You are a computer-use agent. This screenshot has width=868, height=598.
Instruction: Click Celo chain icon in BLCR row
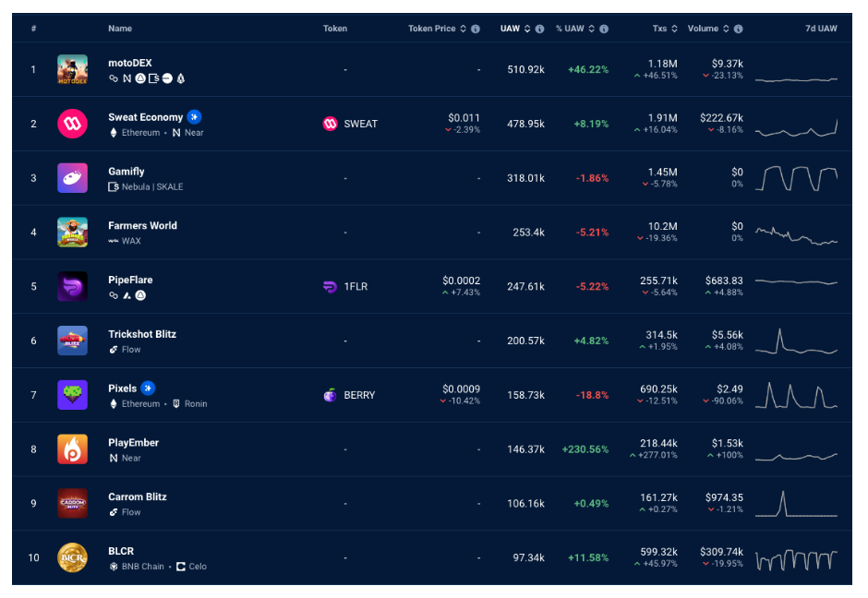(181, 567)
